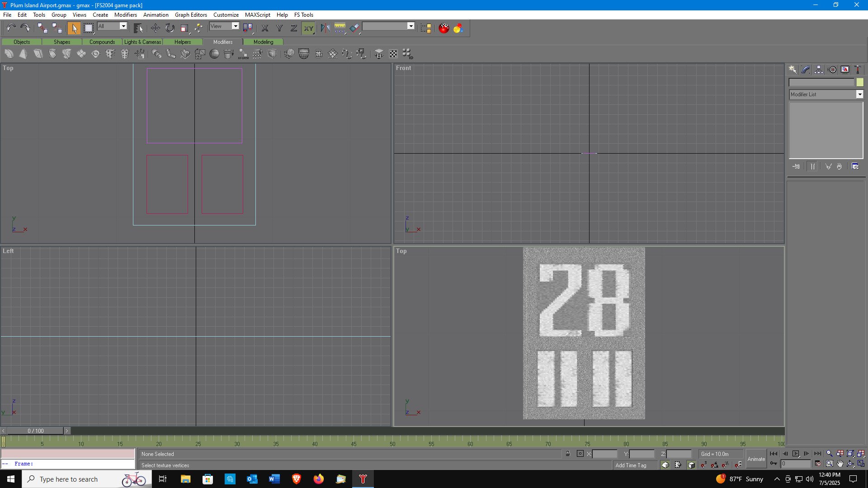
Task: Click the Undo arrow icon
Action: coord(11,28)
